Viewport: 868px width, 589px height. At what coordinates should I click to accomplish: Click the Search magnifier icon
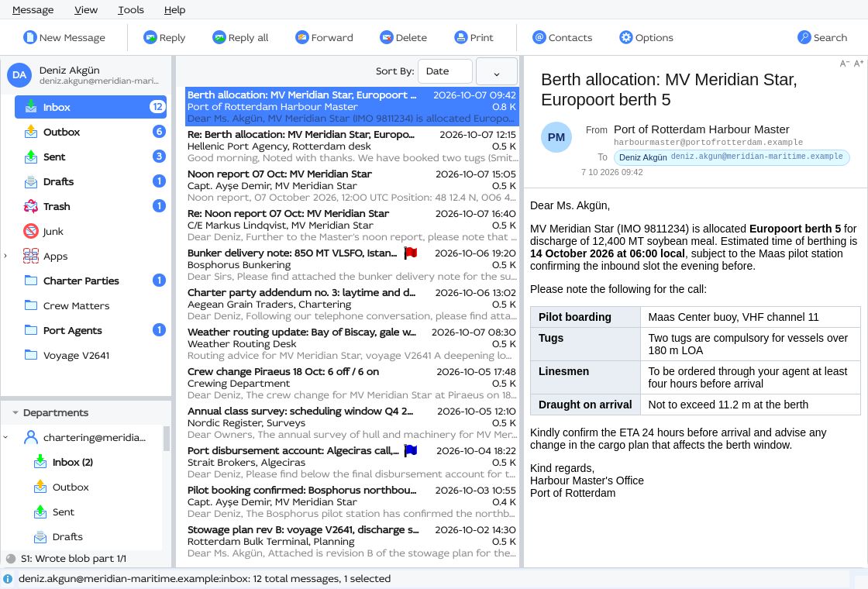(804, 37)
